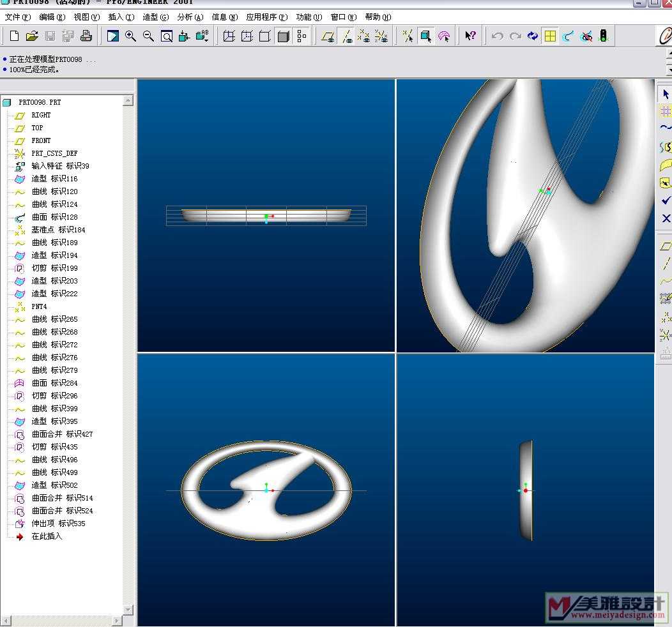This screenshot has height=627, width=672.
Task: Toggle the four-view yellow grid layout
Action: (550, 36)
